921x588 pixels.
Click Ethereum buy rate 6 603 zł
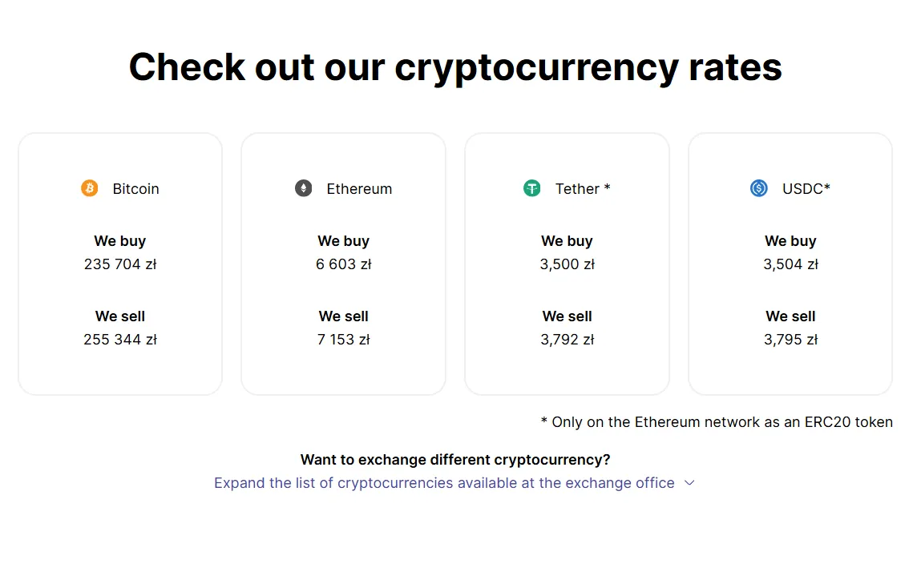[344, 264]
